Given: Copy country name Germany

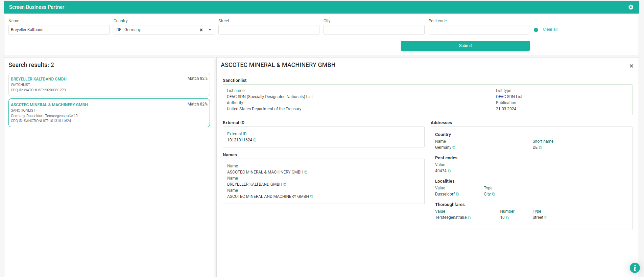Looking at the screenshot, I should tap(454, 147).
